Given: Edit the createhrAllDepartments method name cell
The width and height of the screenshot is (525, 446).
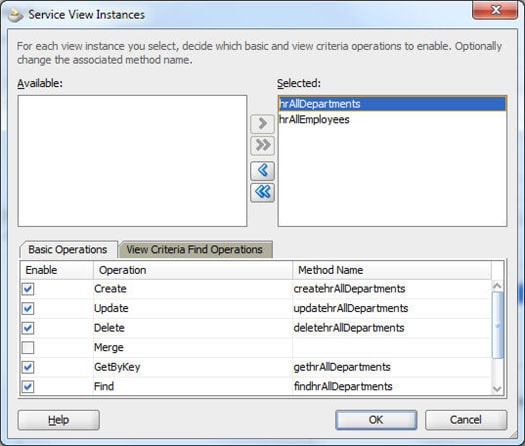Looking at the screenshot, I should coord(392,289).
